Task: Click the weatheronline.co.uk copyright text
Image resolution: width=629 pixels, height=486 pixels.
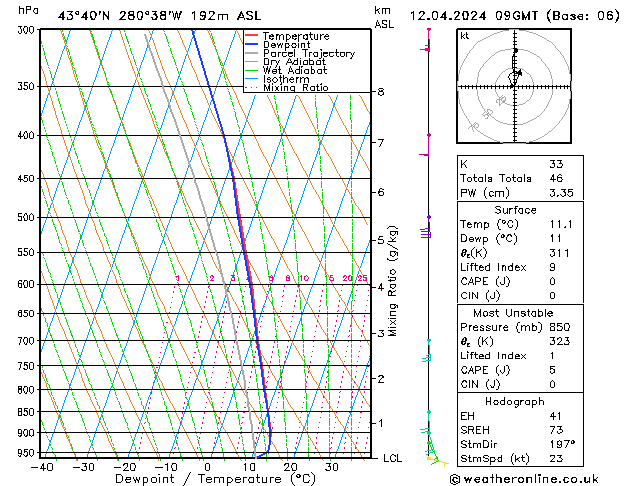Action: [525, 479]
